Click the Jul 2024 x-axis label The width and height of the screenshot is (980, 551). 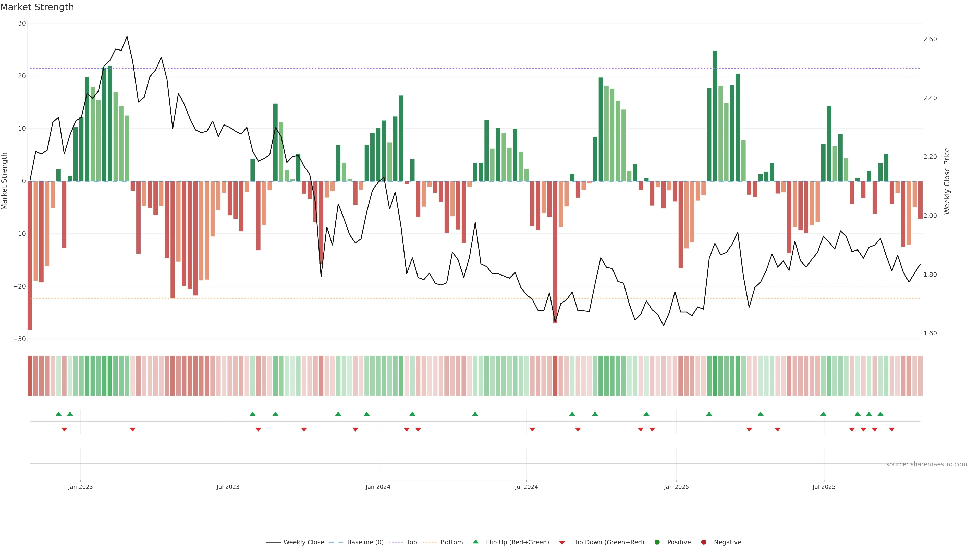pos(526,487)
